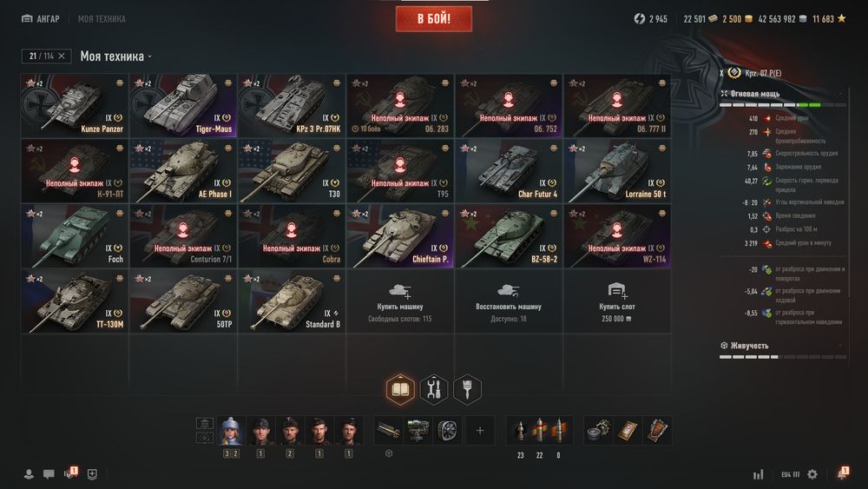Select the Tiger-Maus tank thumbnail
The width and height of the screenshot is (868, 489).
[x=183, y=105]
